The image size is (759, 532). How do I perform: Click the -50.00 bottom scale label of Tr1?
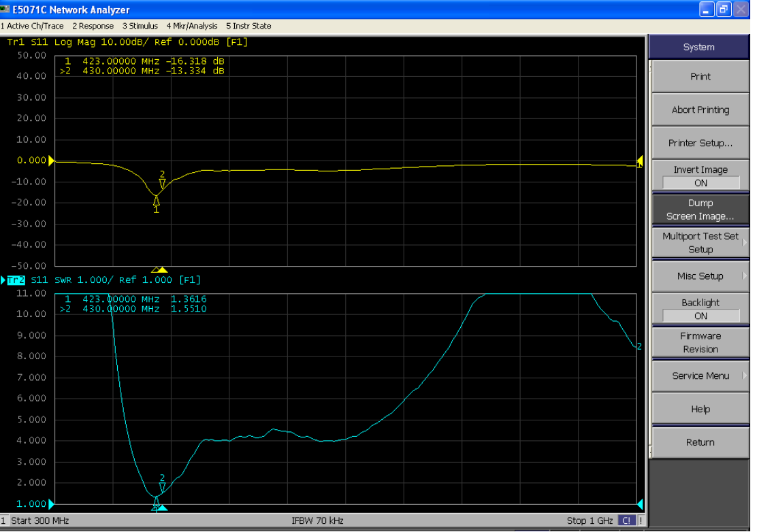pyautogui.click(x=29, y=266)
